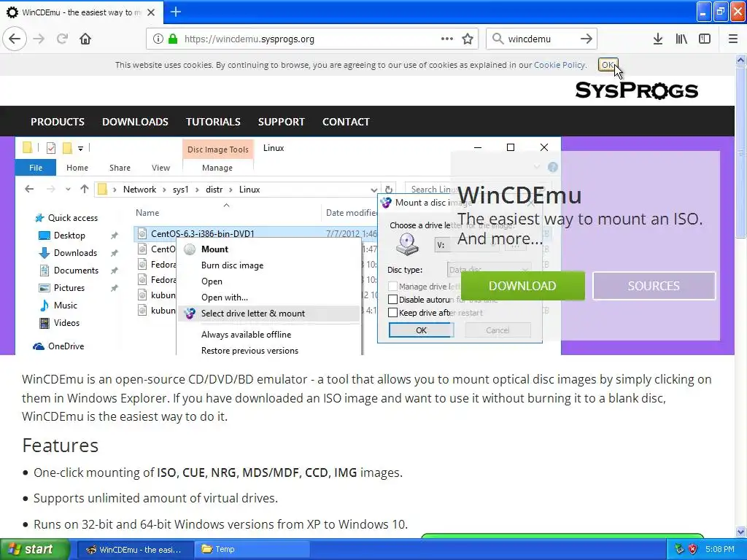
Task: Click the 'Features' heading text
Action: tap(61, 446)
